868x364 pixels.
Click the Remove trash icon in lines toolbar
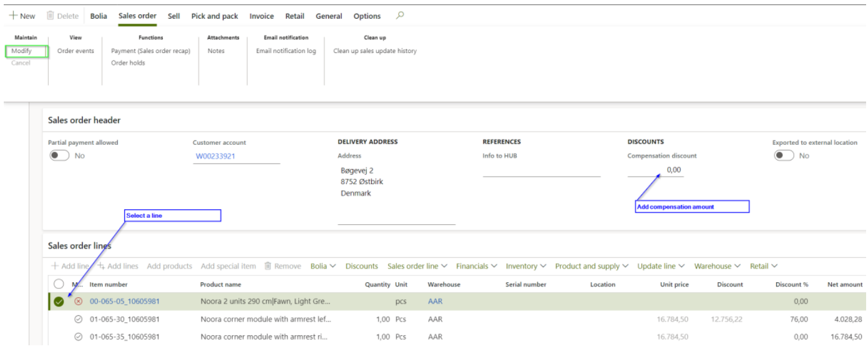[268, 266]
